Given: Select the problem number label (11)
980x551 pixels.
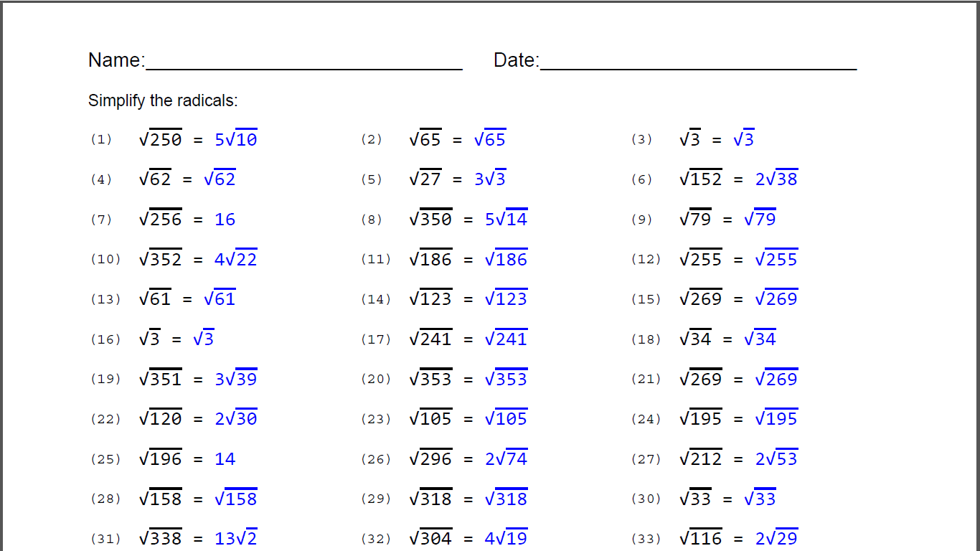Looking at the screenshot, I should click(x=377, y=259).
